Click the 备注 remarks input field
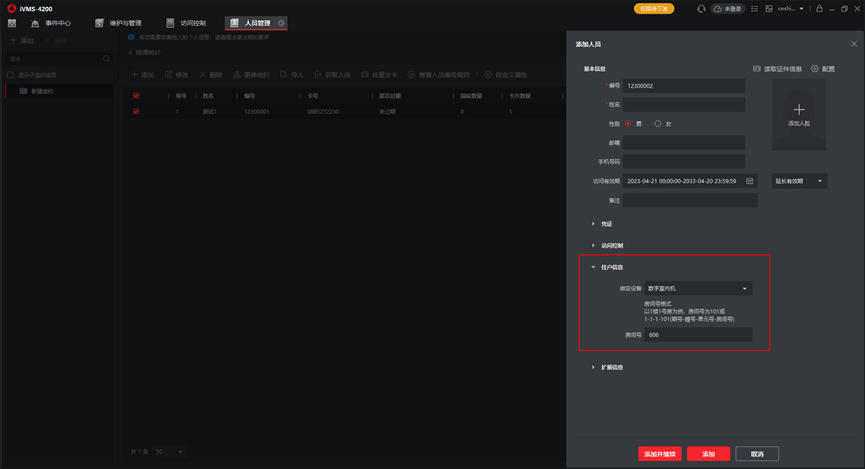Viewport: 865px width, 469px height. [690, 200]
